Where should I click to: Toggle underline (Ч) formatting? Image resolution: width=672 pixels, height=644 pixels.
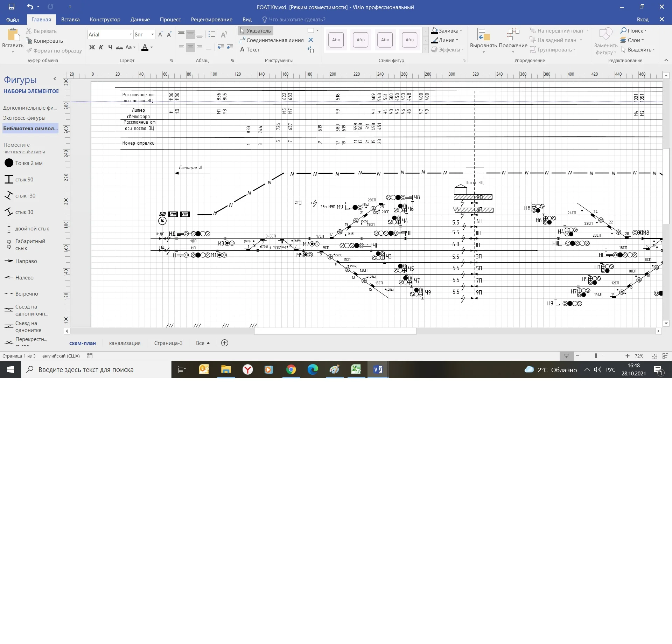point(110,47)
